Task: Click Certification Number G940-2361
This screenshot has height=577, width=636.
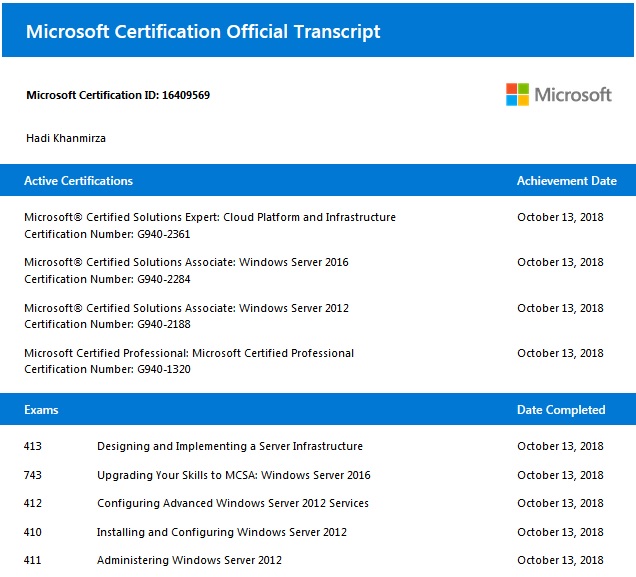Action: click(107, 234)
